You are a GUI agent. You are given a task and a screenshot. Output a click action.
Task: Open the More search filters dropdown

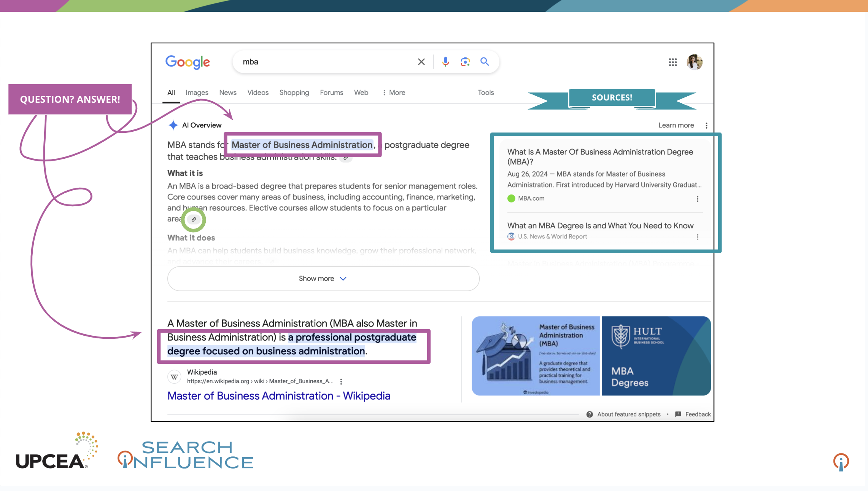click(394, 92)
